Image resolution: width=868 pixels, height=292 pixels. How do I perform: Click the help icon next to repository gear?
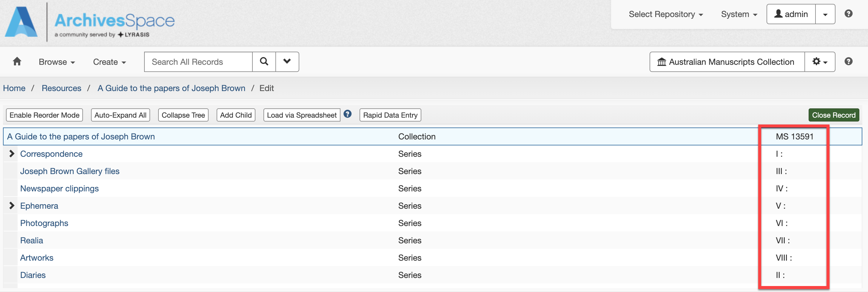coord(848,62)
